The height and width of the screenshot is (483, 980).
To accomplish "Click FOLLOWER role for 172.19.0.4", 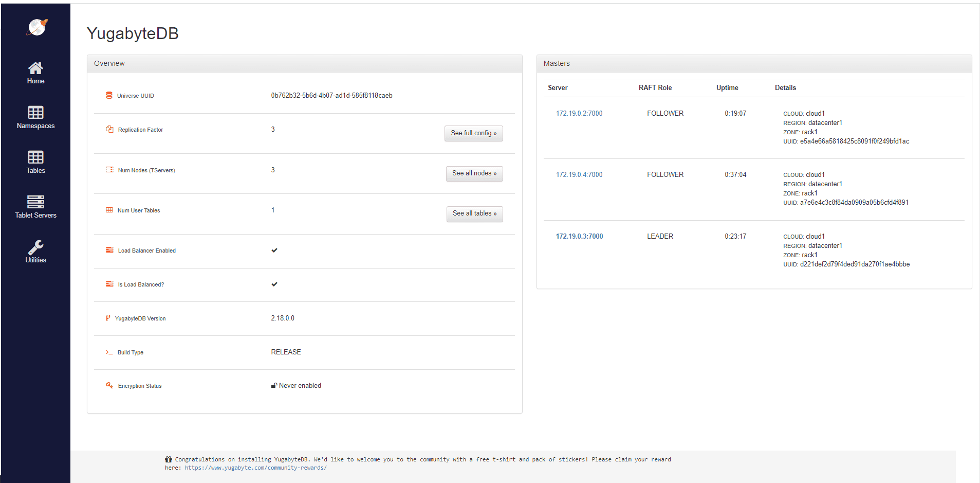I will (x=665, y=174).
